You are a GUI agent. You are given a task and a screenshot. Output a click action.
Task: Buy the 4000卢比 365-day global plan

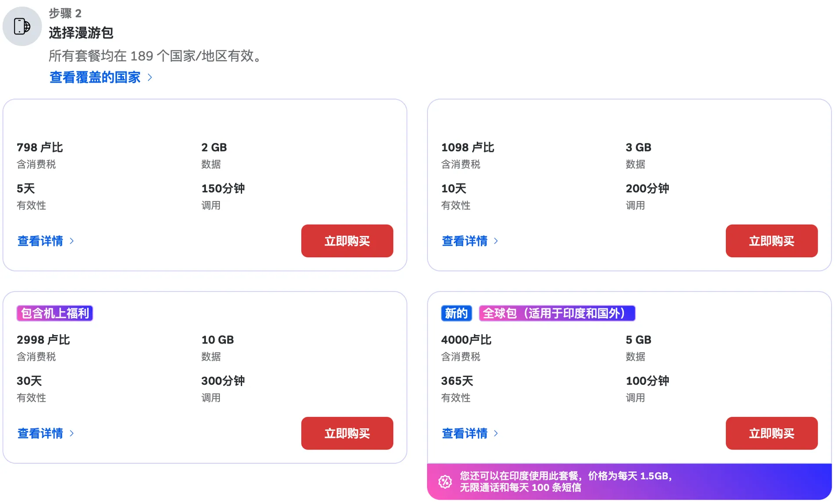click(772, 433)
